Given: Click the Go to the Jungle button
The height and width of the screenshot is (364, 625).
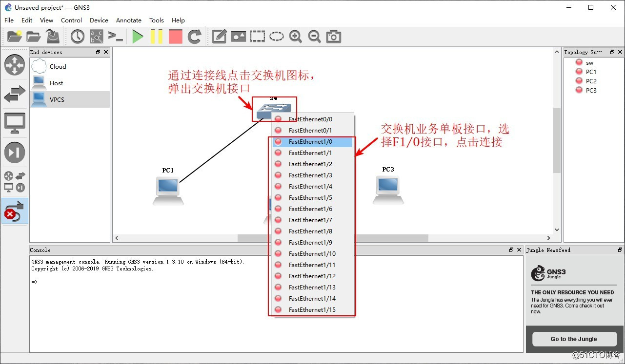Looking at the screenshot, I should pyautogui.click(x=574, y=339).
